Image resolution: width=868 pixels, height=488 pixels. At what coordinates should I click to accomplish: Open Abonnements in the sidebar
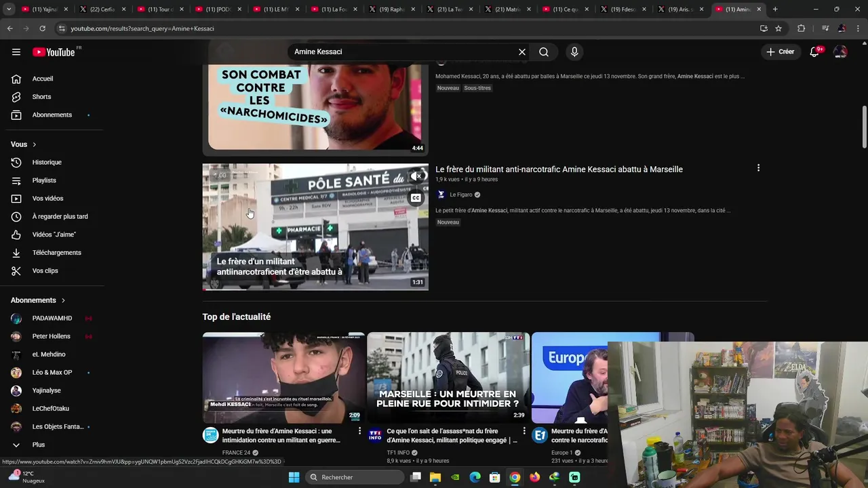[52, 115]
